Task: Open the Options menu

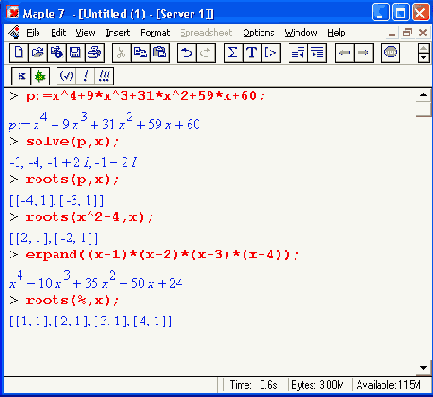Action: coord(258,33)
